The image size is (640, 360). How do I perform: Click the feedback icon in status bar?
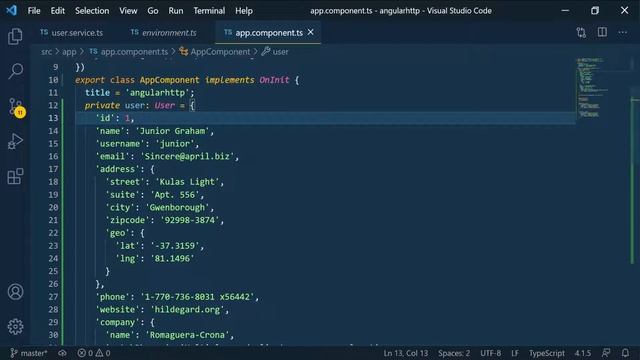(x=606, y=353)
